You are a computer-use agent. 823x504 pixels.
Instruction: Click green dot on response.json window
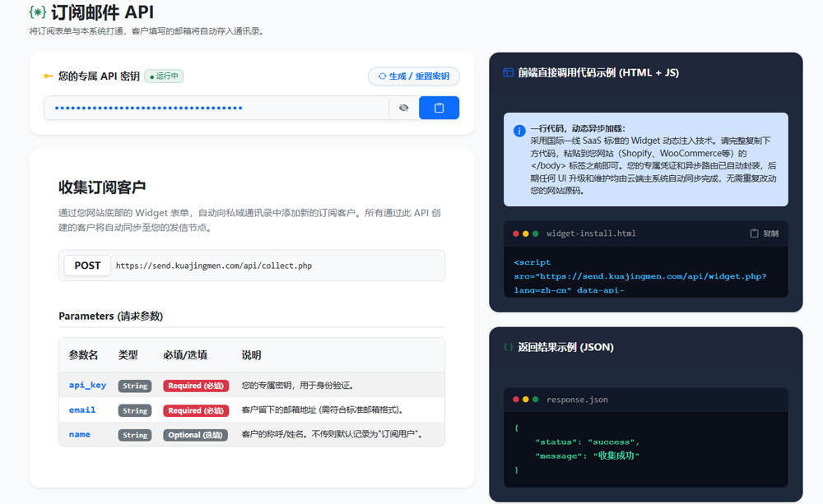536,400
